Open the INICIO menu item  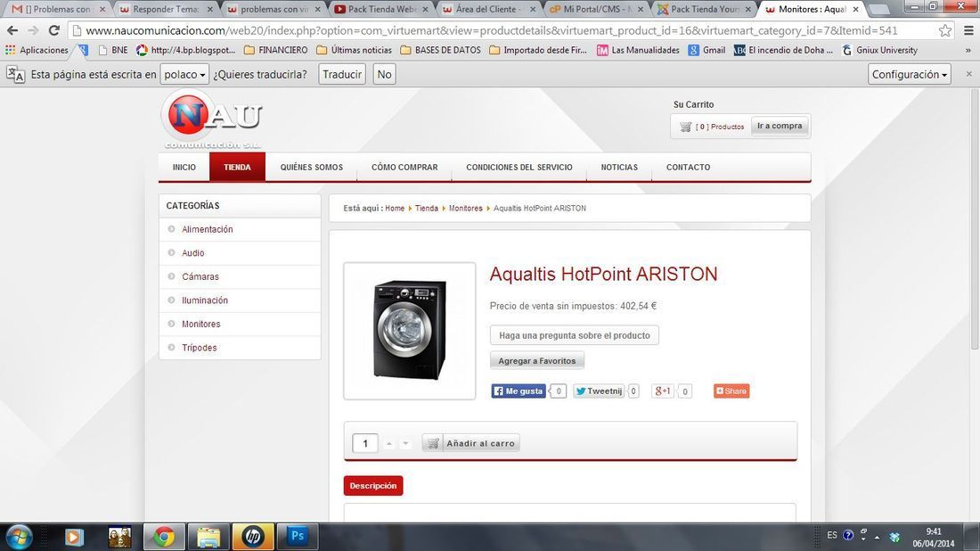[184, 167]
